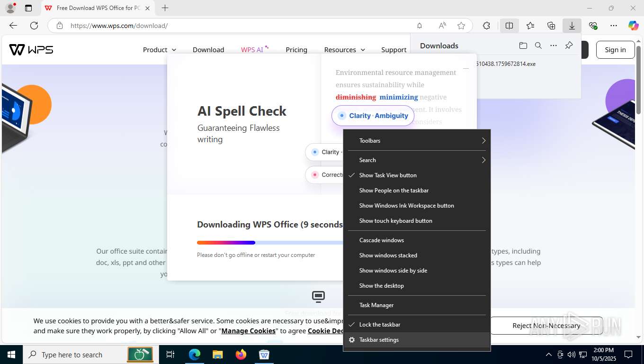Choose Show windows stacked
The height and width of the screenshot is (364, 644).
417,255
